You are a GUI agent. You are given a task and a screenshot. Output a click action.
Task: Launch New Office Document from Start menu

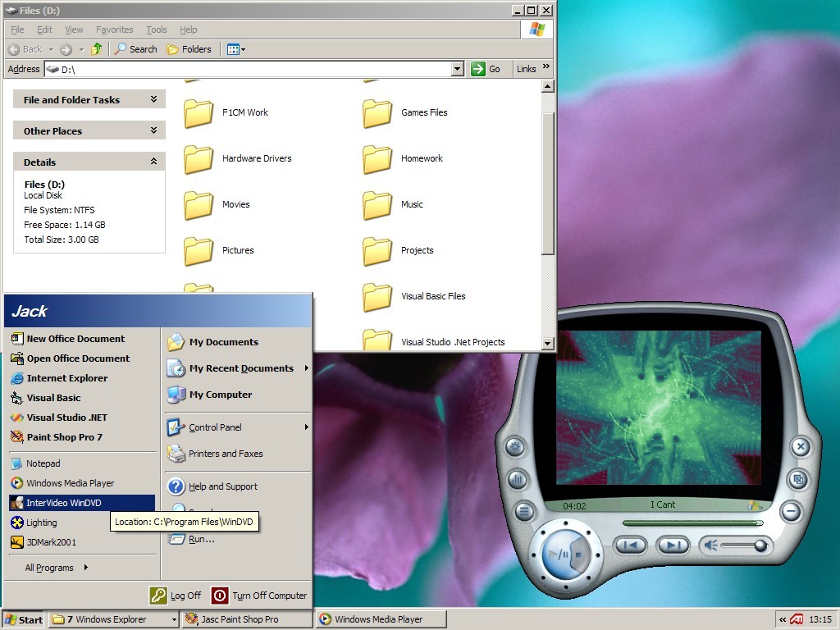tap(82, 339)
